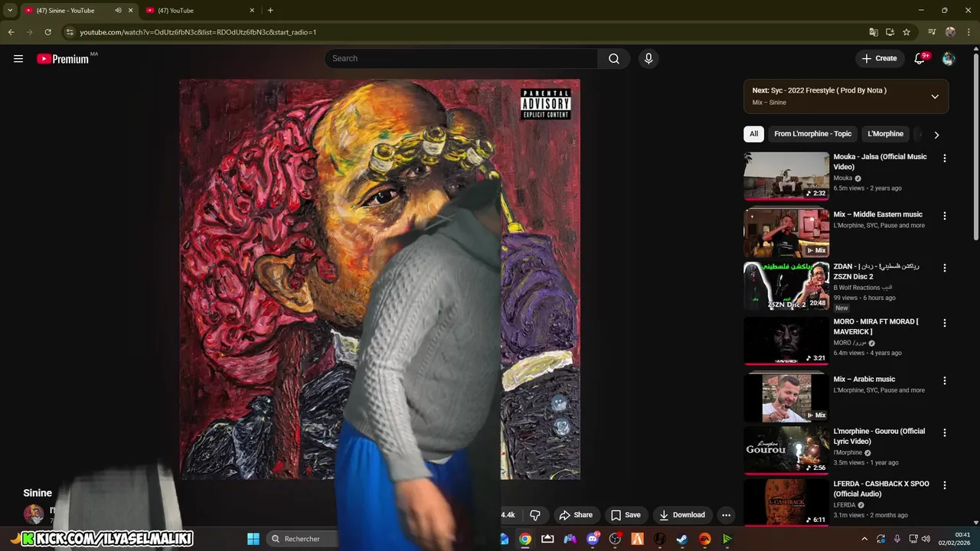
Task: Open options for ZDAN ZSZN Disc 2 video
Action: click(944, 268)
